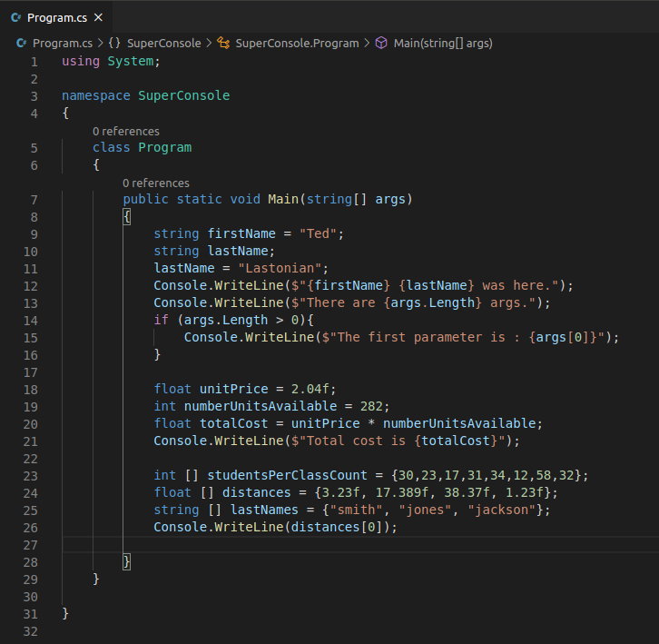Screen dimensions: 659x644
Task: Click 'firstName' variable on line 9
Action: pos(241,233)
